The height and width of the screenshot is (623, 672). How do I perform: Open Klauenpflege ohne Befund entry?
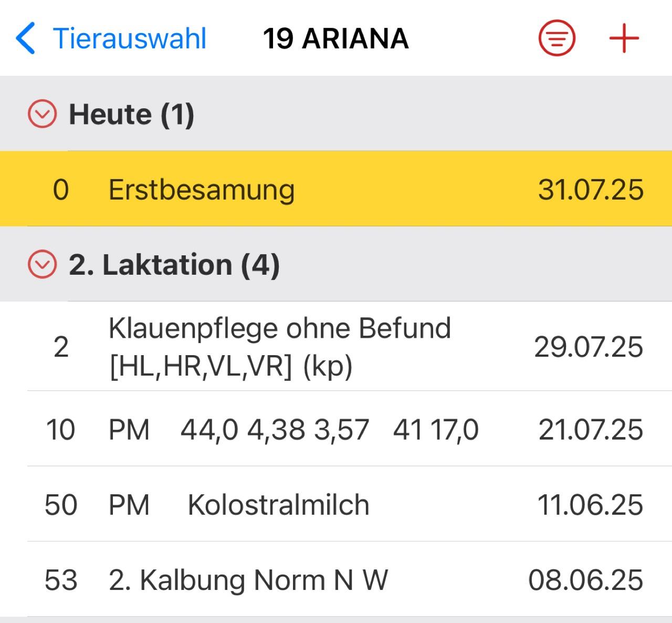click(336, 347)
